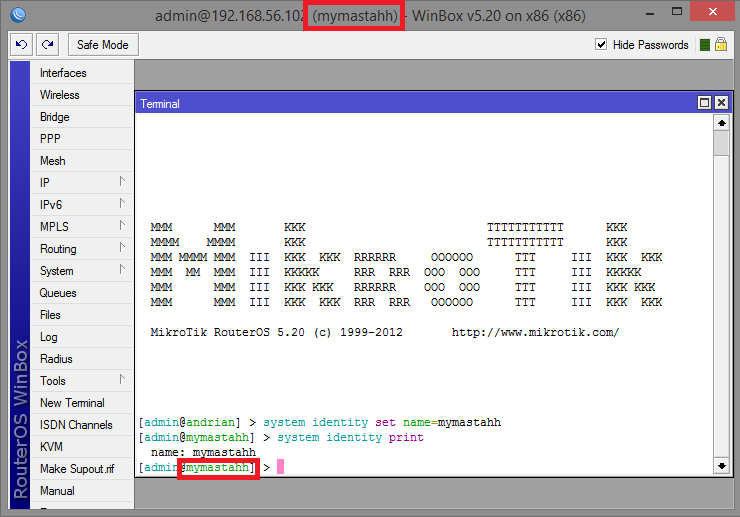Maximize the Terminal inner window
This screenshot has width=740, height=517.
tap(704, 102)
